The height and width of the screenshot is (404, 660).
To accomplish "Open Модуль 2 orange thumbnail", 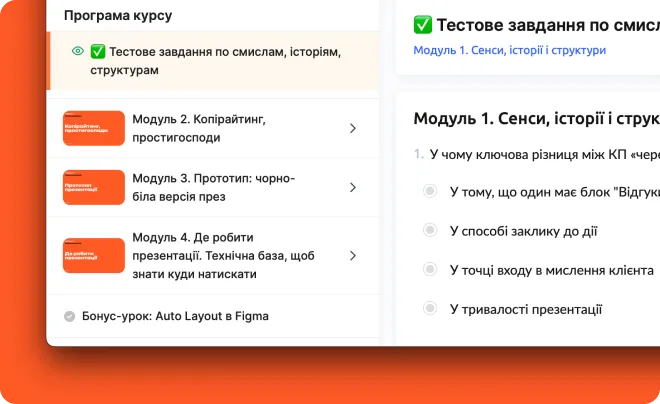I will 94,128.
